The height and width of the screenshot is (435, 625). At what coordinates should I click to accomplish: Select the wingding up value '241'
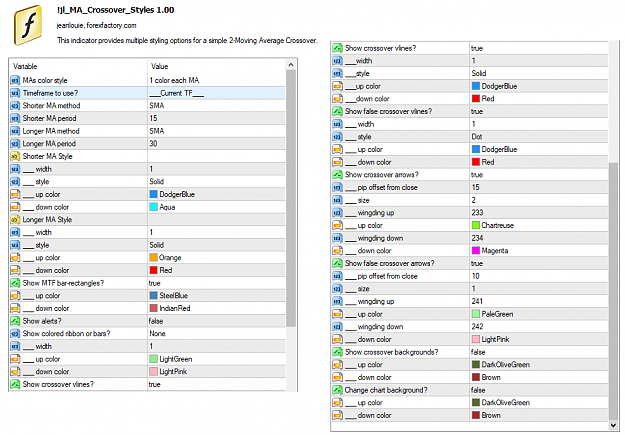[478, 301]
